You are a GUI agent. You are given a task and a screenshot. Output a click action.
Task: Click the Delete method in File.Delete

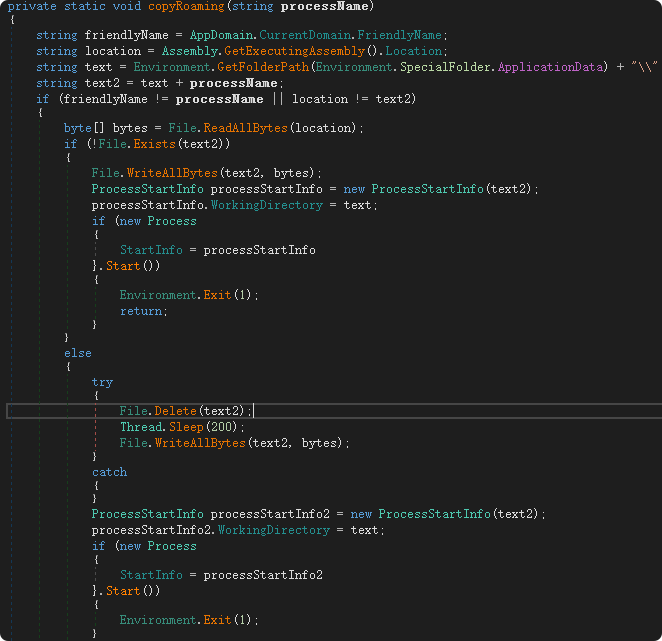[x=175, y=411]
